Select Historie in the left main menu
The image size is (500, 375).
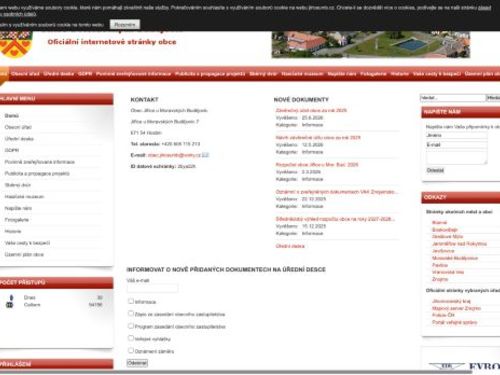[13, 231]
